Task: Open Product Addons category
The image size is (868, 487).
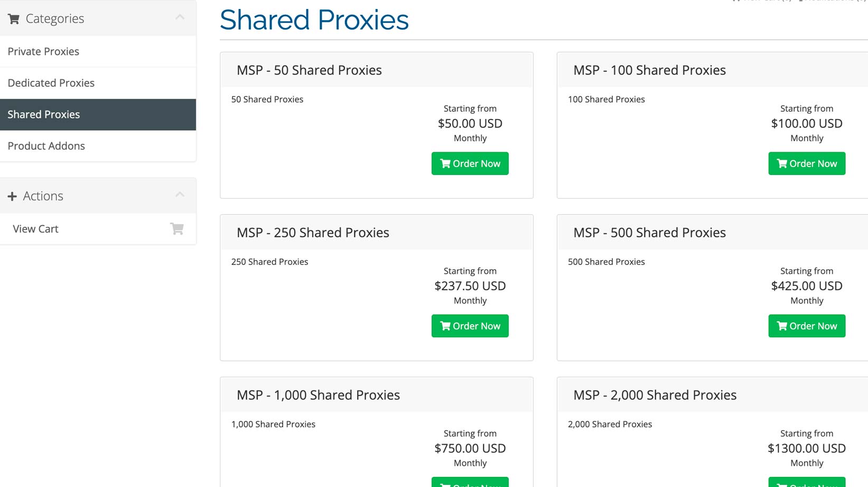Action: coord(46,146)
